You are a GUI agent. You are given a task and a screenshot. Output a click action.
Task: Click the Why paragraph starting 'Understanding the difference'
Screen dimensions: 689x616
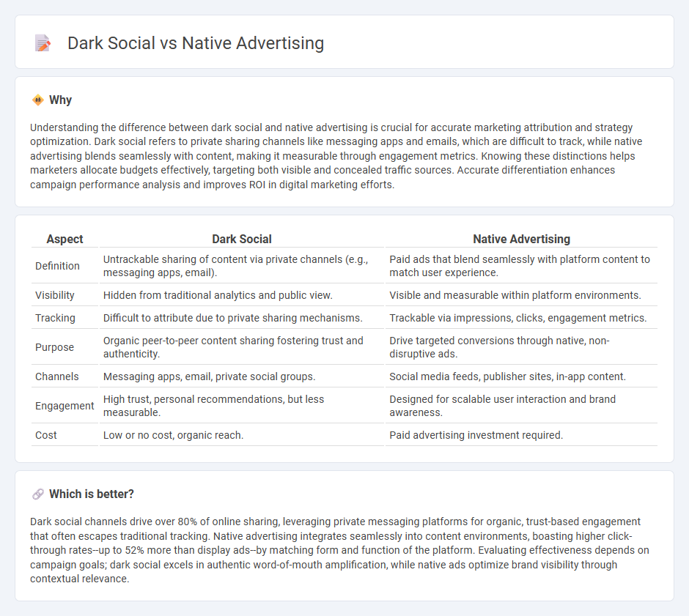coord(336,156)
